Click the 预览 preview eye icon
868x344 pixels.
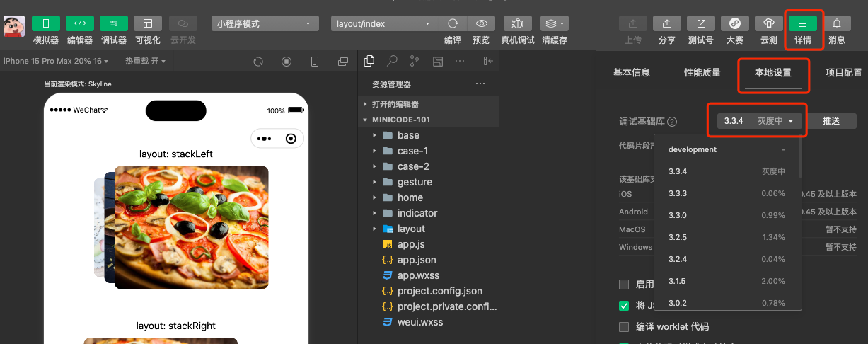(x=481, y=23)
